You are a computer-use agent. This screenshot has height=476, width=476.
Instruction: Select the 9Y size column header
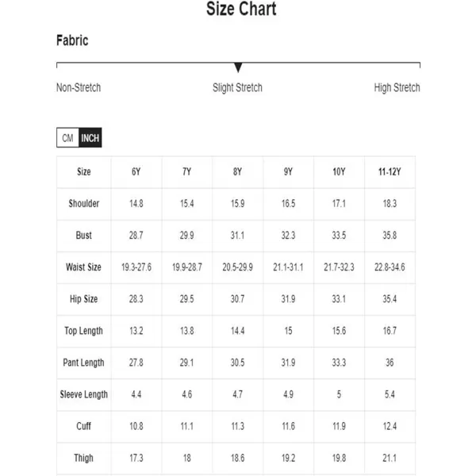289,172
